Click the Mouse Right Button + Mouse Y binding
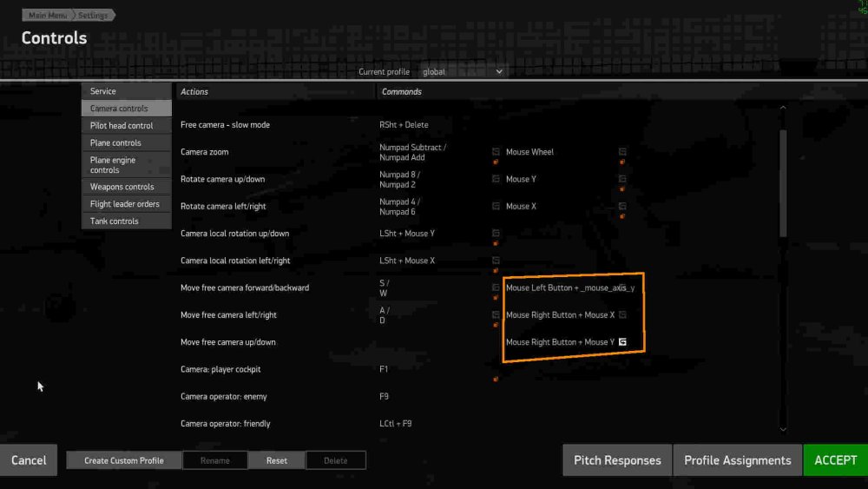 560,341
